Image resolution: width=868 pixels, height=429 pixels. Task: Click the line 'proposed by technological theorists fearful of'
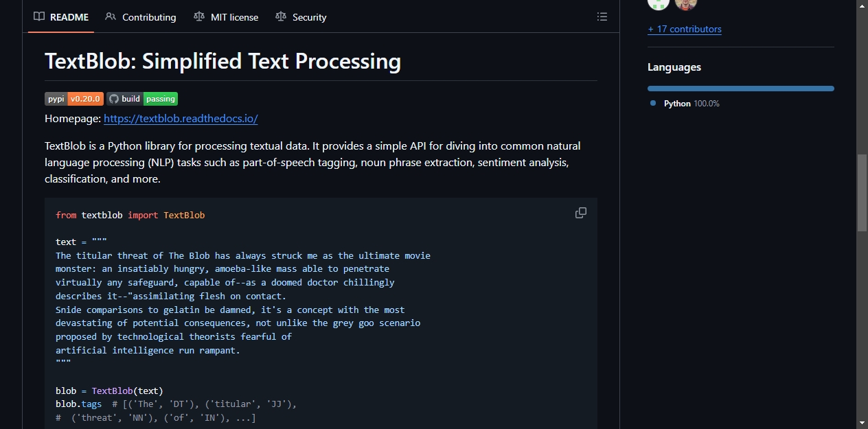(174, 336)
